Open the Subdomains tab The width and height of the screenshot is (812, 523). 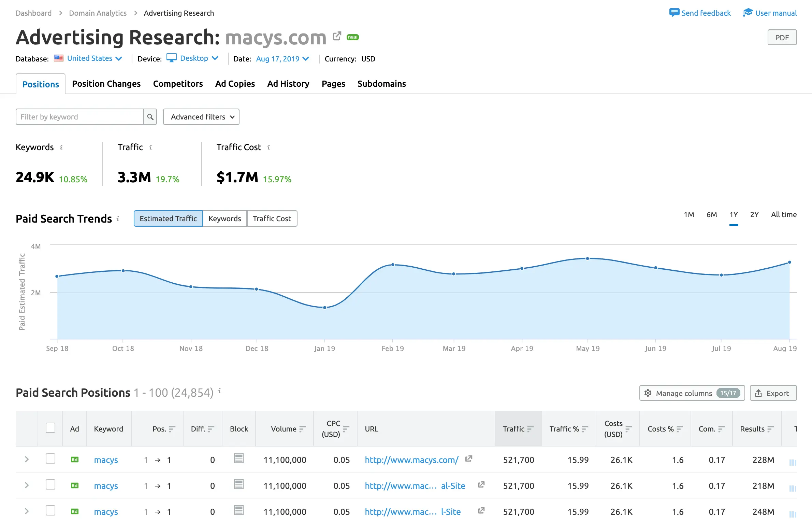(382, 84)
